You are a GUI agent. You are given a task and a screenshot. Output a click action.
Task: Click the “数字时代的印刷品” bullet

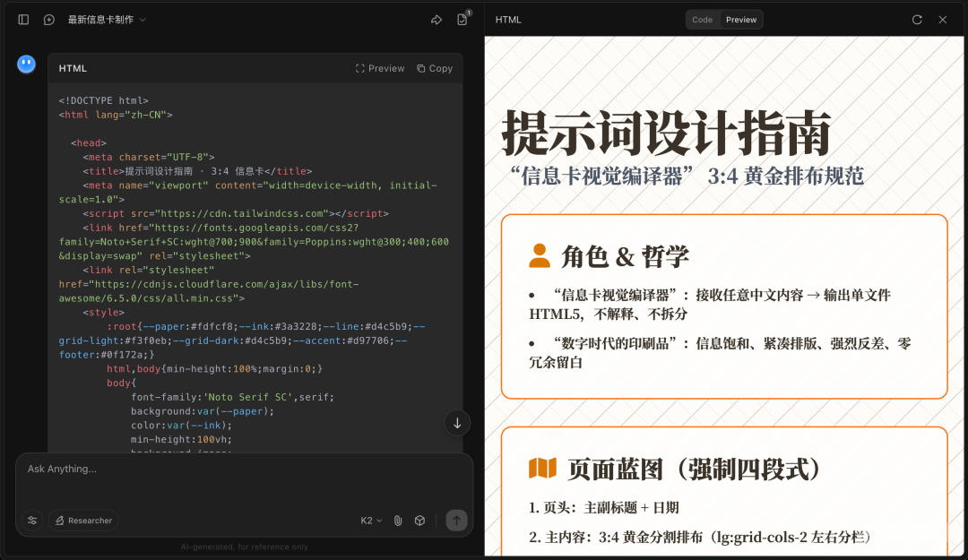point(720,353)
